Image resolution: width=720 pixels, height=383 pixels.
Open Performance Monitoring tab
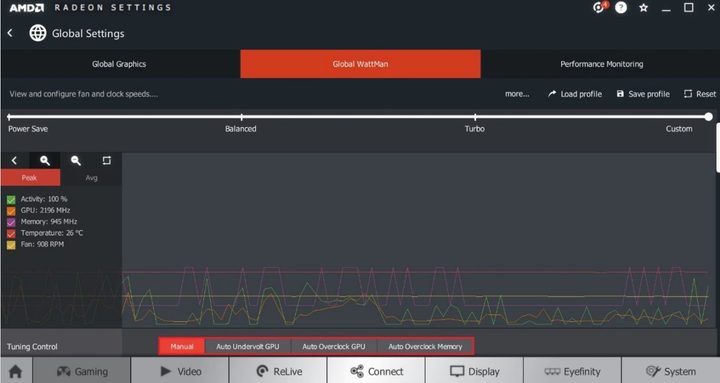[602, 64]
